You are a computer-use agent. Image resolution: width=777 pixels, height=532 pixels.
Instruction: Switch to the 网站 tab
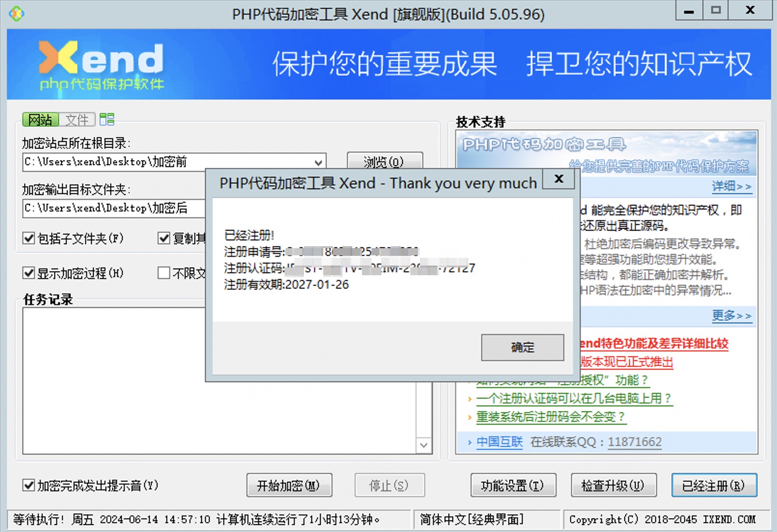(41, 119)
